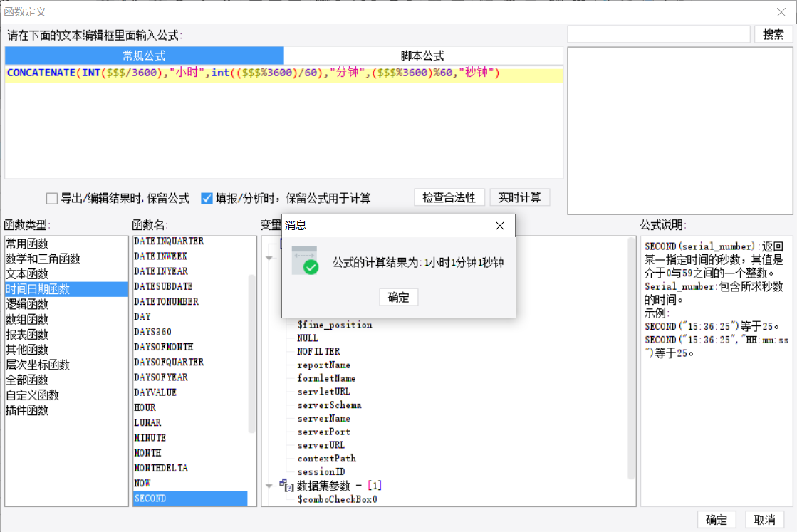
Task: Click 检查合法性 button
Action: pos(449,198)
